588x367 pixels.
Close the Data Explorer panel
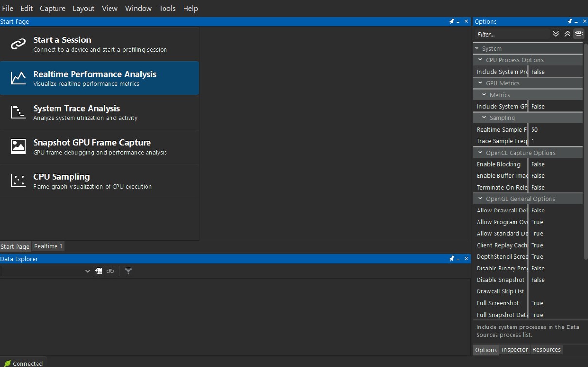(x=466, y=259)
